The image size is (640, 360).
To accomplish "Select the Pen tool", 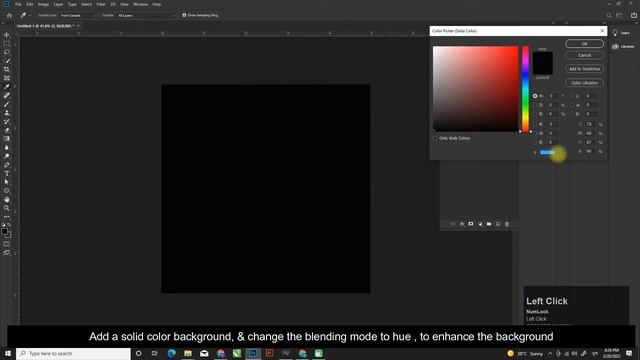I will pos(7,165).
